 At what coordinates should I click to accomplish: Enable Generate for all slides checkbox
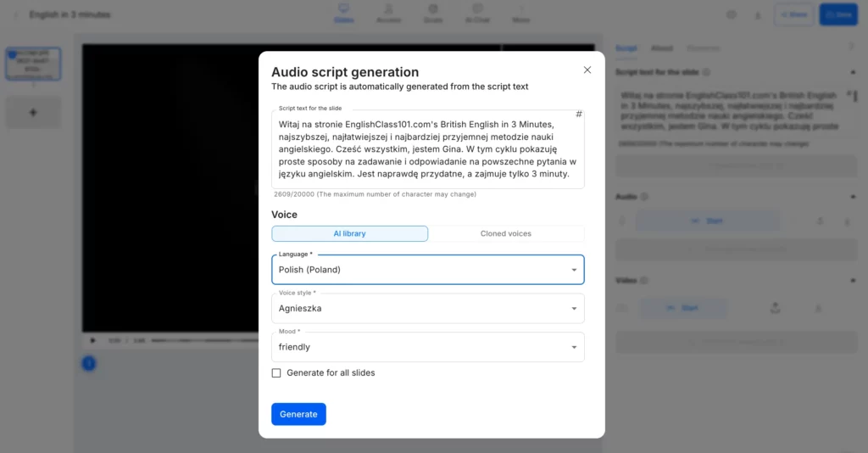pos(276,373)
